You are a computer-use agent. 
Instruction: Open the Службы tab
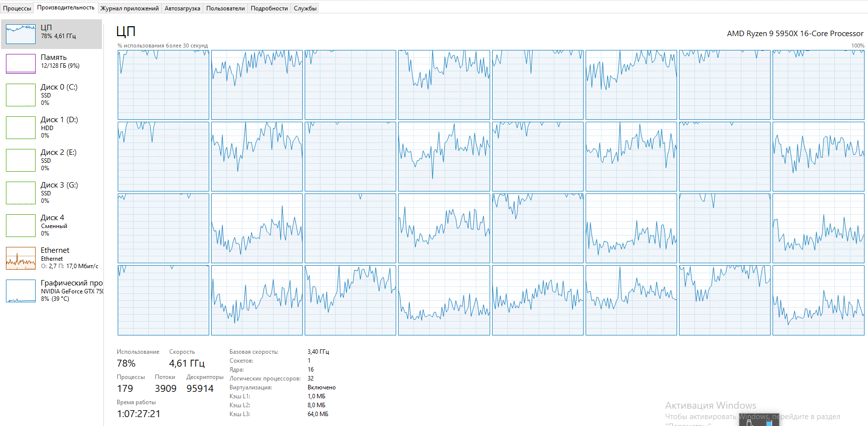point(305,8)
